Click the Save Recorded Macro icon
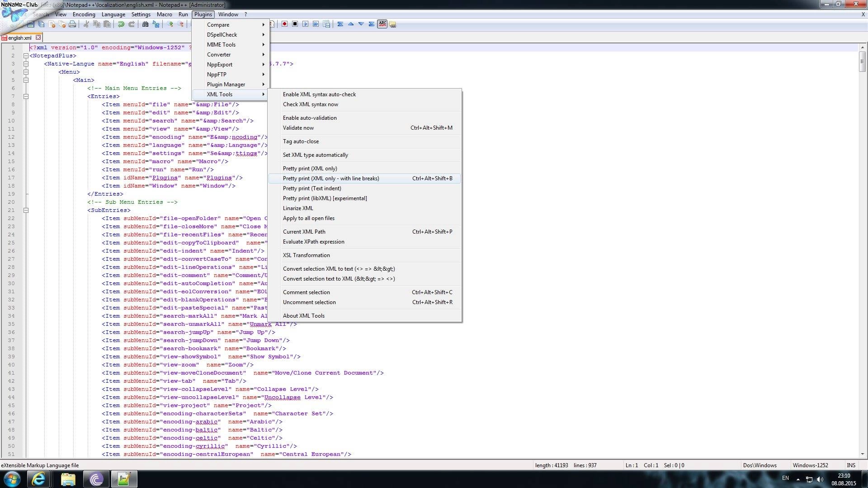Image resolution: width=868 pixels, height=488 pixels. 326,24
